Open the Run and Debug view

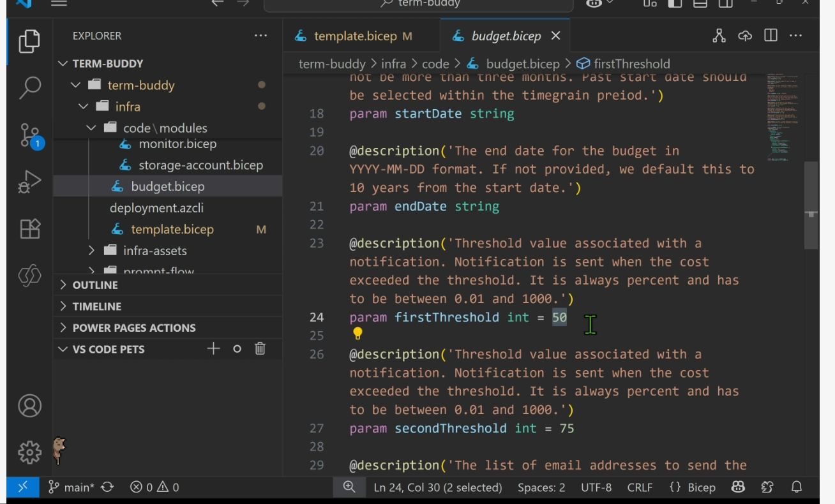[29, 182]
